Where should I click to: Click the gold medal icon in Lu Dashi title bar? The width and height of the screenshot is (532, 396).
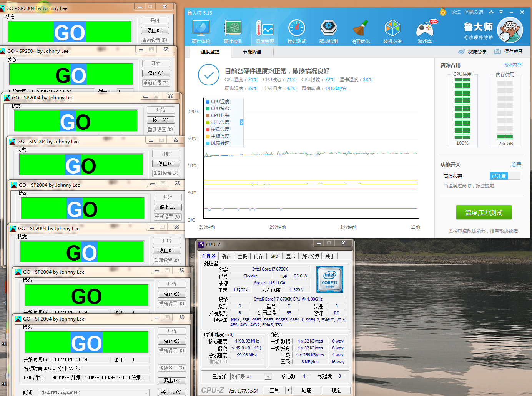point(443,12)
